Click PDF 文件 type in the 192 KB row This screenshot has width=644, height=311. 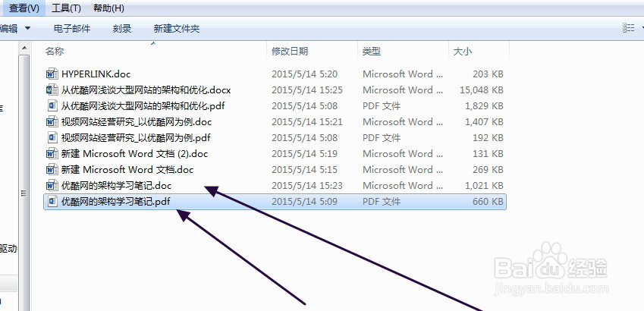[x=382, y=137]
